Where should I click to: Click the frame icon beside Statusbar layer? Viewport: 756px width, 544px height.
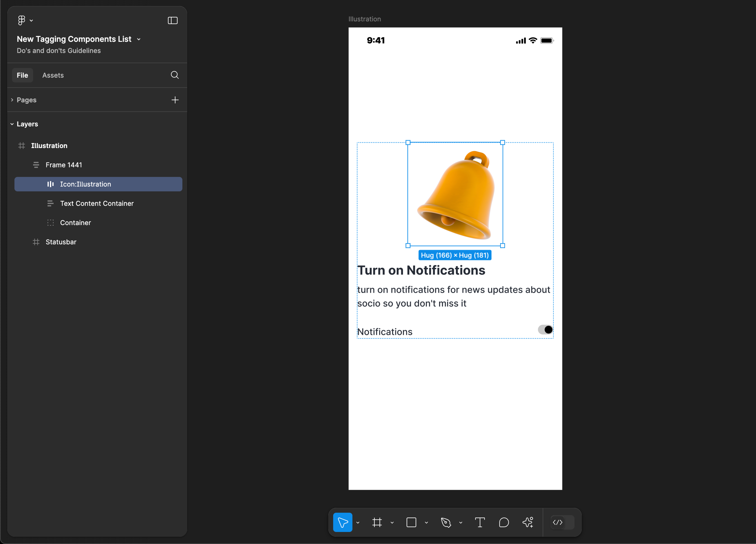tap(36, 242)
